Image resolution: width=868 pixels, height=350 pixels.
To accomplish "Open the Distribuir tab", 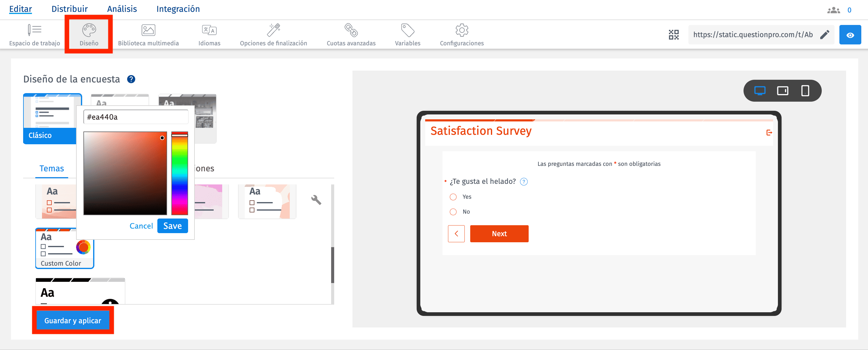I will click(x=69, y=9).
